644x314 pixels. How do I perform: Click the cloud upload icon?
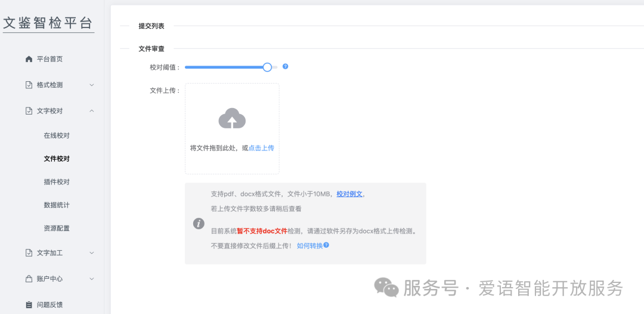click(232, 119)
